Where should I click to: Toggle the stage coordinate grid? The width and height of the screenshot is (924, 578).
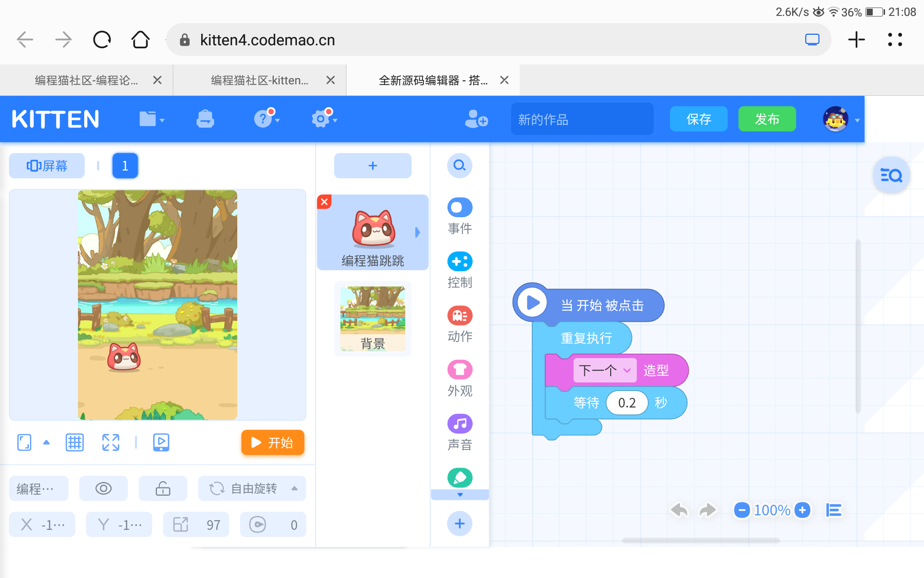(75, 442)
